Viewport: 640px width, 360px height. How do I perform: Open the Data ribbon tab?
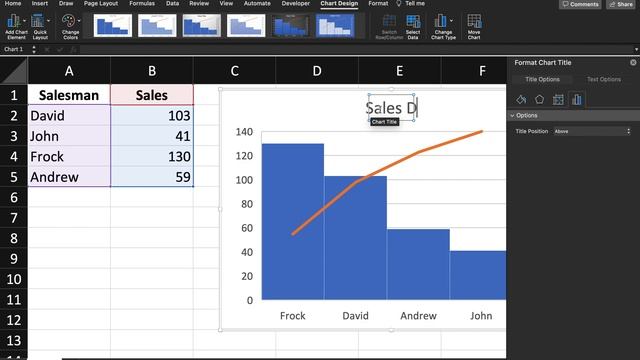click(x=172, y=3)
